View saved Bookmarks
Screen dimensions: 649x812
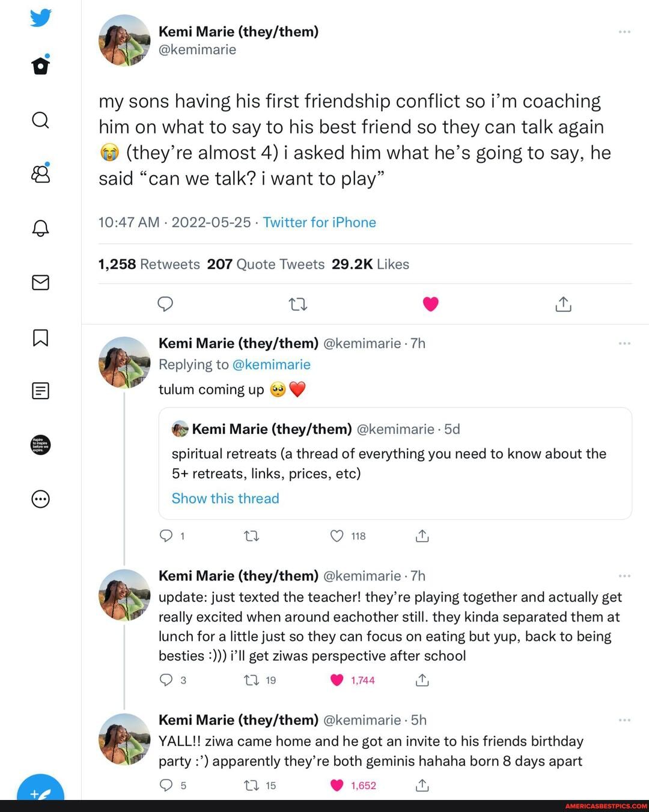coord(40,338)
